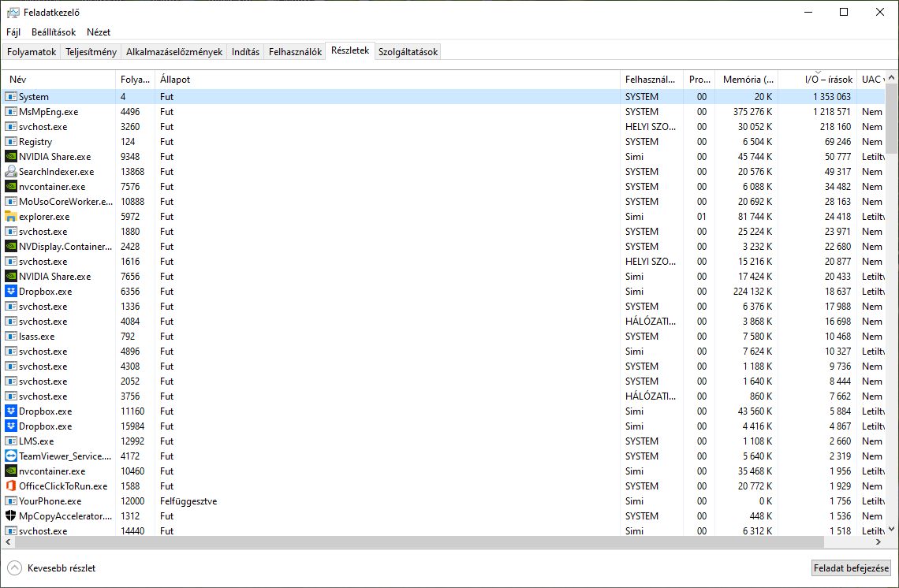
Task: Click the MpCopyAccelerator shield icon
Action: pyautogui.click(x=10, y=515)
